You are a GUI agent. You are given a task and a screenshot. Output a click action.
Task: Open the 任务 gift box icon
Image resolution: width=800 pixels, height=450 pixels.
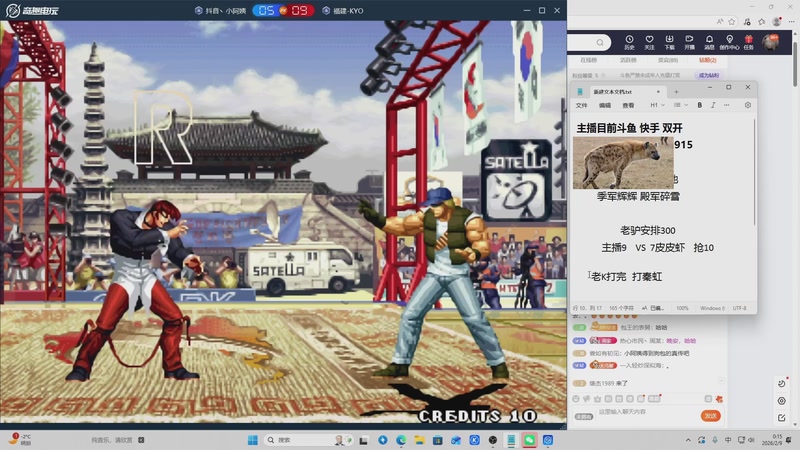[748, 42]
